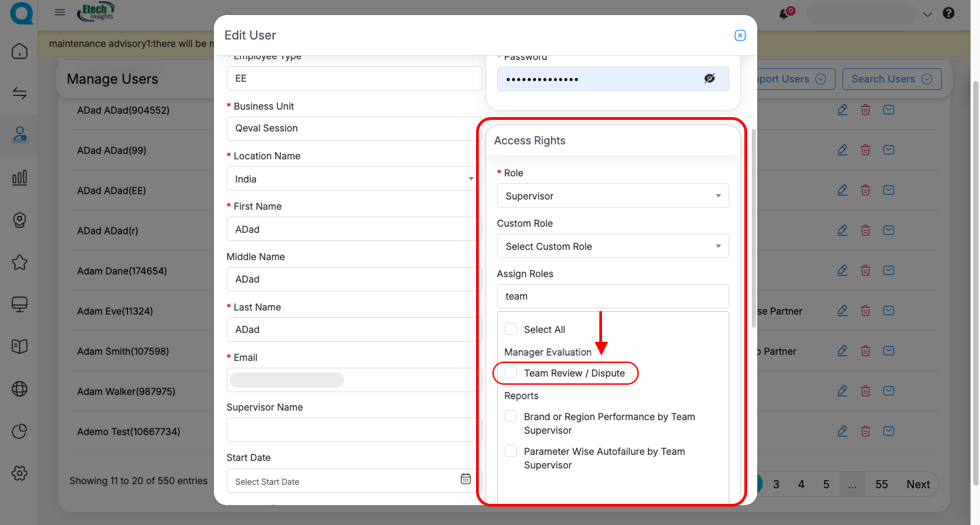Open the bar chart reports sidebar icon
The height and width of the screenshot is (525, 980).
click(x=20, y=178)
